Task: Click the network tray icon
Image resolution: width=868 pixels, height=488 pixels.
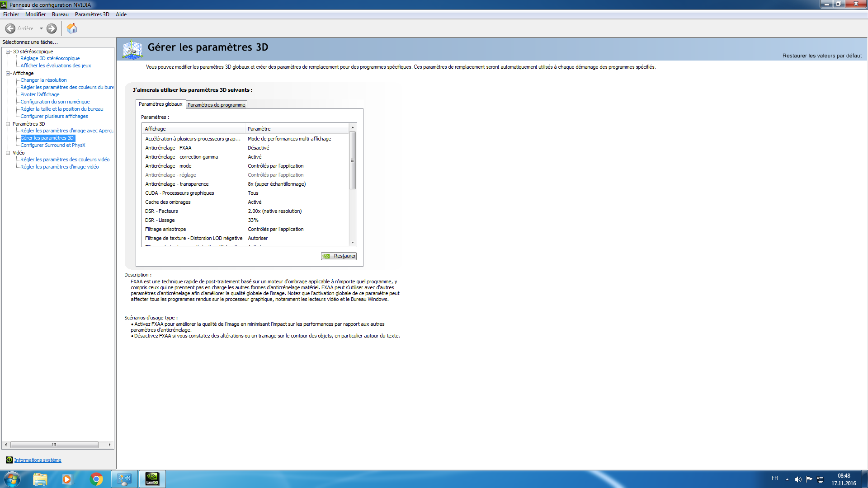Action: pyautogui.click(x=820, y=479)
